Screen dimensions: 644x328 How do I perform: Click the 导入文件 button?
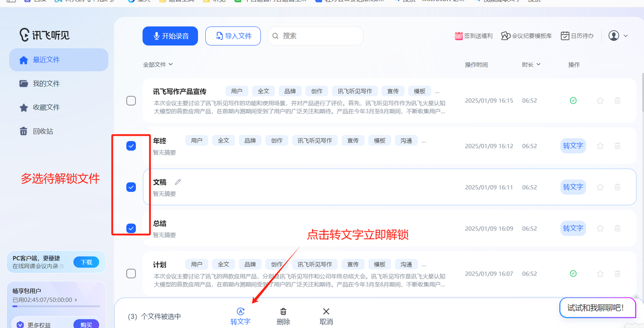coord(233,36)
